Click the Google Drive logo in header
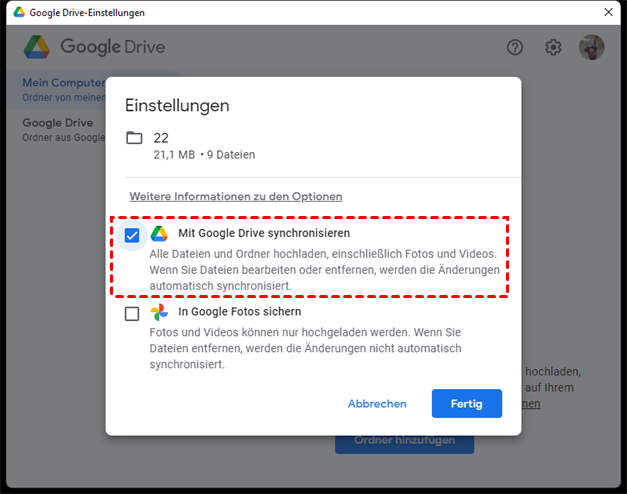Image resolution: width=627 pixels, height=494 pixels. [x=37, y=47]
